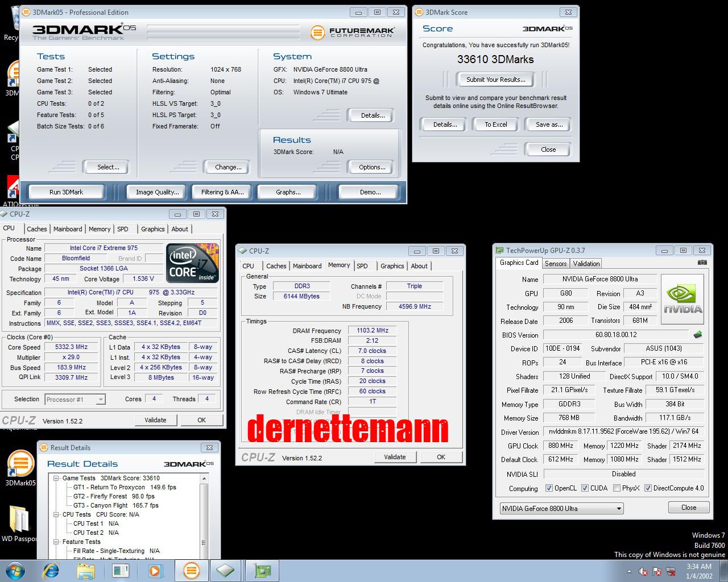Open Windows Explorer from the taskbar
This screenshot has width=728, height=582.
(x=85, y=570)
